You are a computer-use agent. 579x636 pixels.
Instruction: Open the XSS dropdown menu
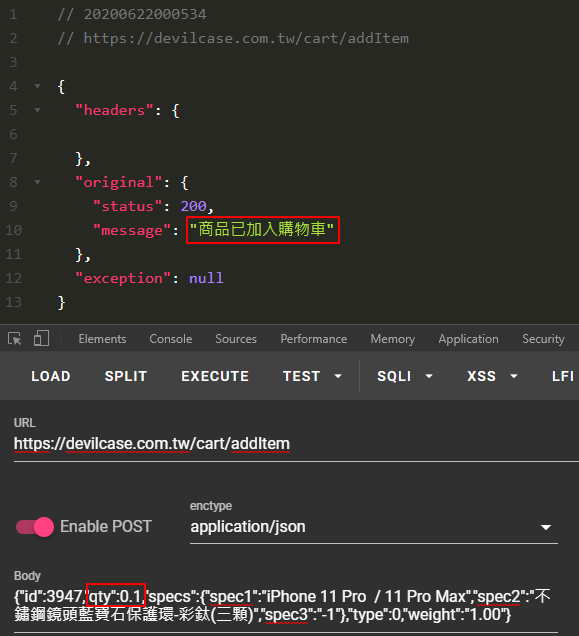click(x=492, y=376)
